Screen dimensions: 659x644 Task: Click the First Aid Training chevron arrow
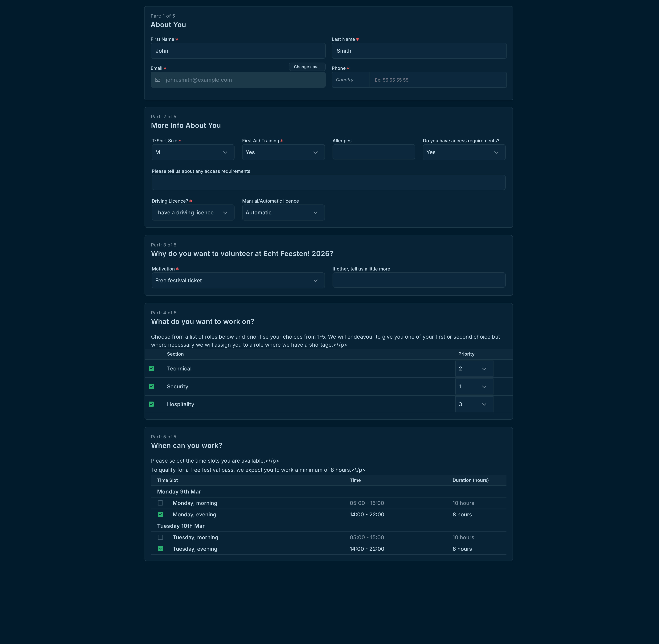coord(315,153)
